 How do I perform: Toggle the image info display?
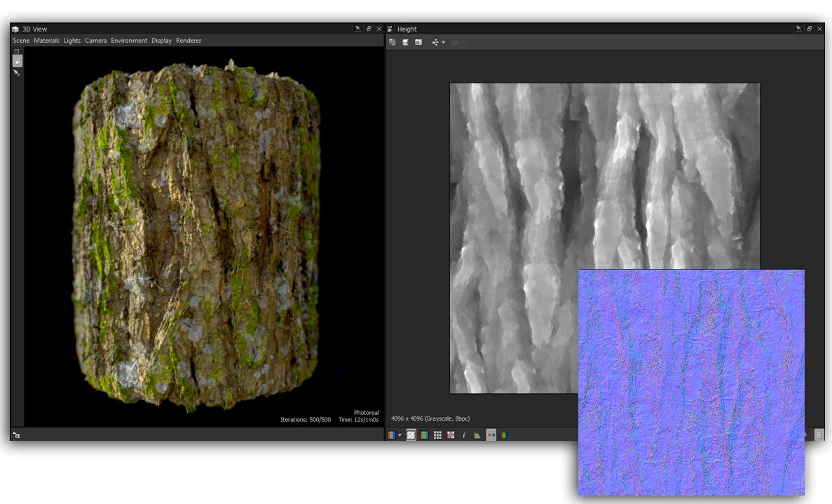(x=464, y=435)
